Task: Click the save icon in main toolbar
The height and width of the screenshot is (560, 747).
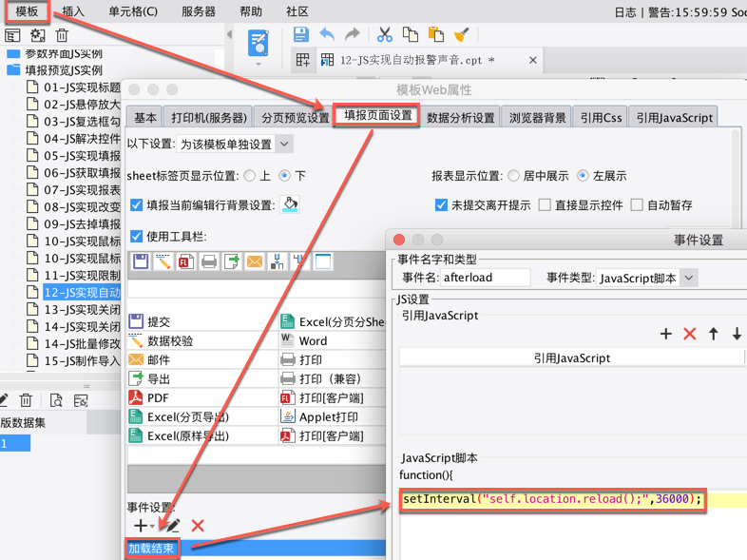Action: (x=300, y=34)
